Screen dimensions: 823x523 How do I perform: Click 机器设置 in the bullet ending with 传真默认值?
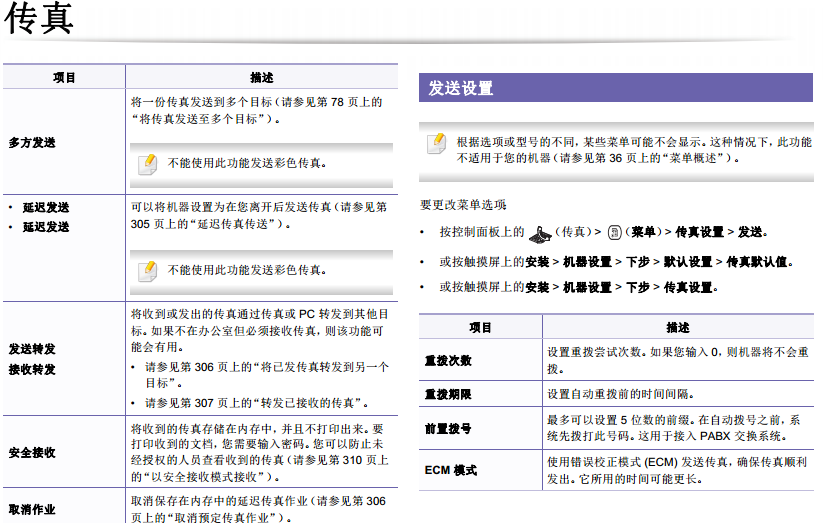(x=587, y=262)
